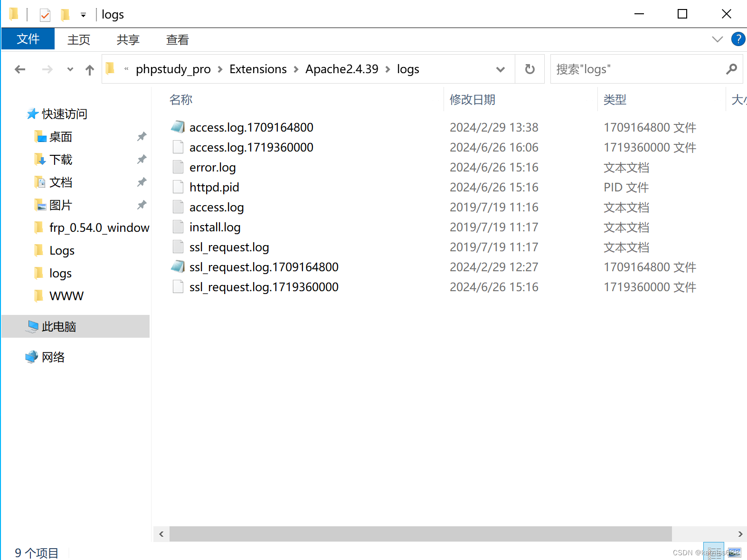Select the error.log file
The height and width of the screenshot is (560, 747).
212,167
